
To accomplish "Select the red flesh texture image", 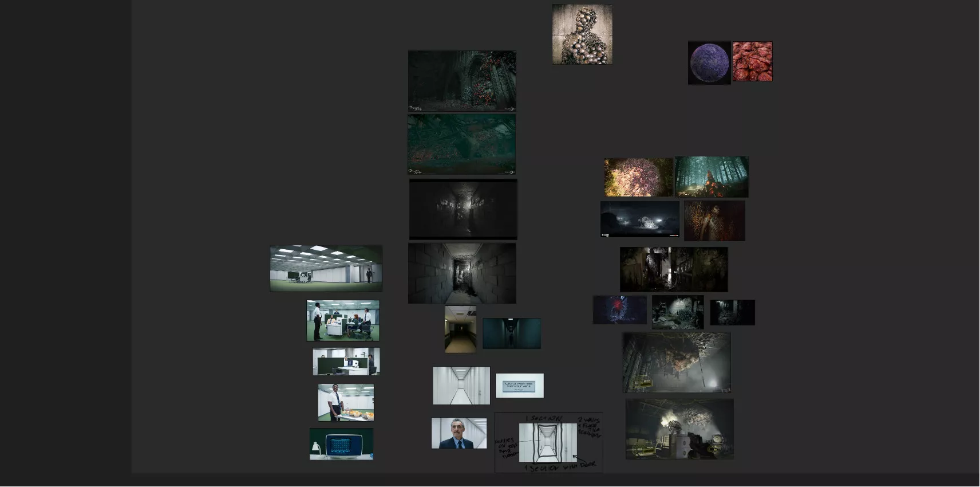I will point(752,61).
